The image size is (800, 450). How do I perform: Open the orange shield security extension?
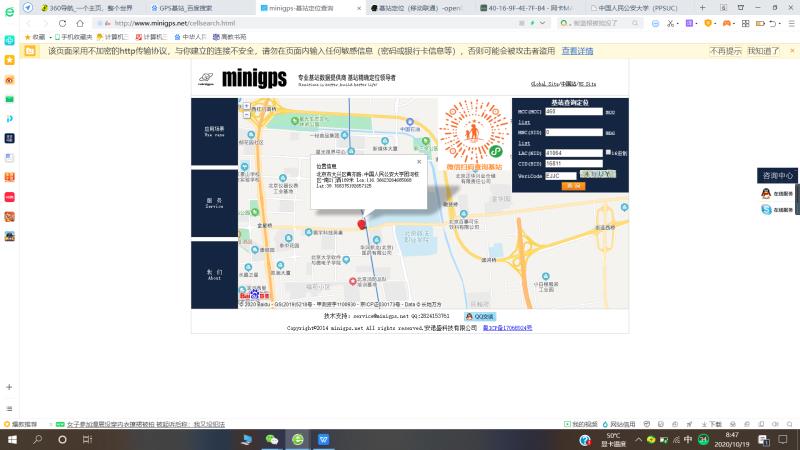coord(708,23)
